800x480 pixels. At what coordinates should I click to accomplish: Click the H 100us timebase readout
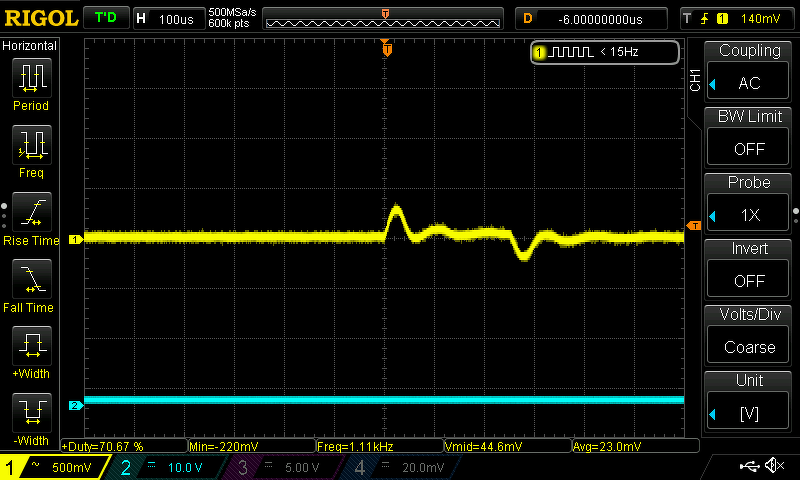coord(168,19)
